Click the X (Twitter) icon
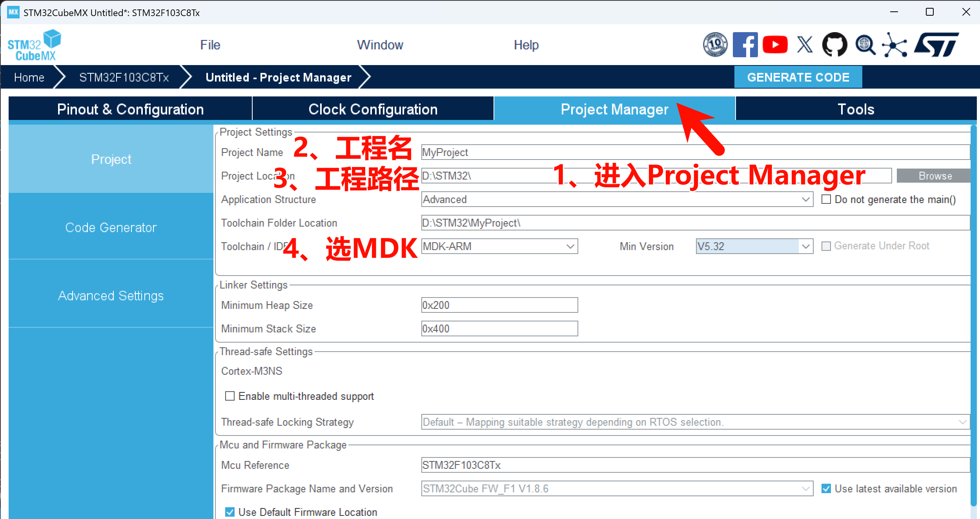 point(805,45)
